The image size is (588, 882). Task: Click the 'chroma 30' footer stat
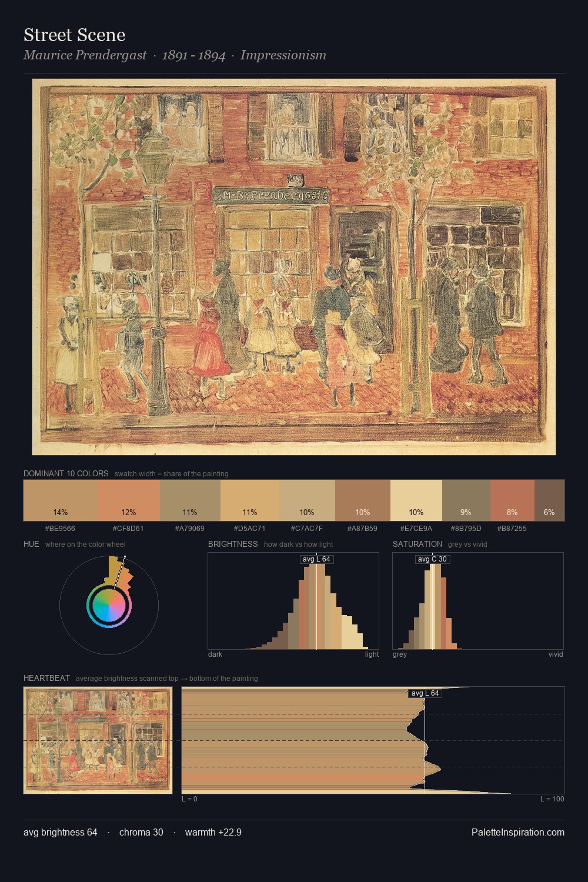point(141,832)
